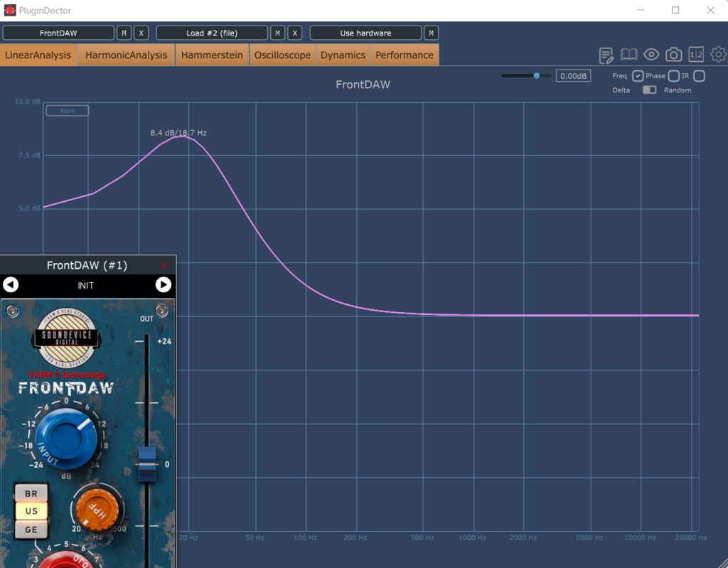Close the PluginDoctor window
728x568 pixels.
point(710,10)
